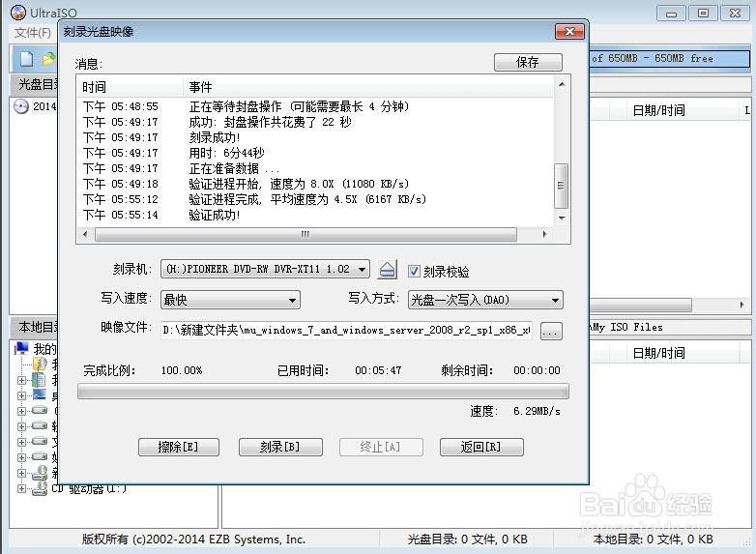Click the 擦除[E] button

click(x=179, y=447)
